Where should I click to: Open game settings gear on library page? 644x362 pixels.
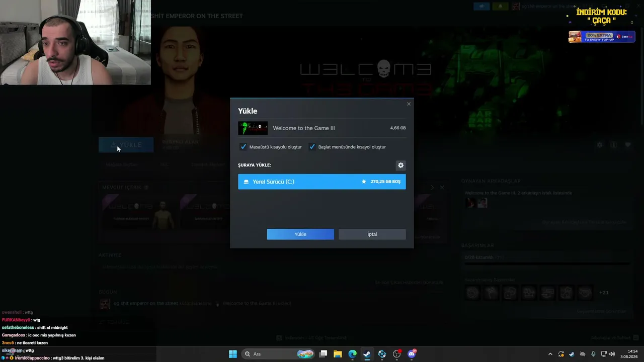click(599, 145)
